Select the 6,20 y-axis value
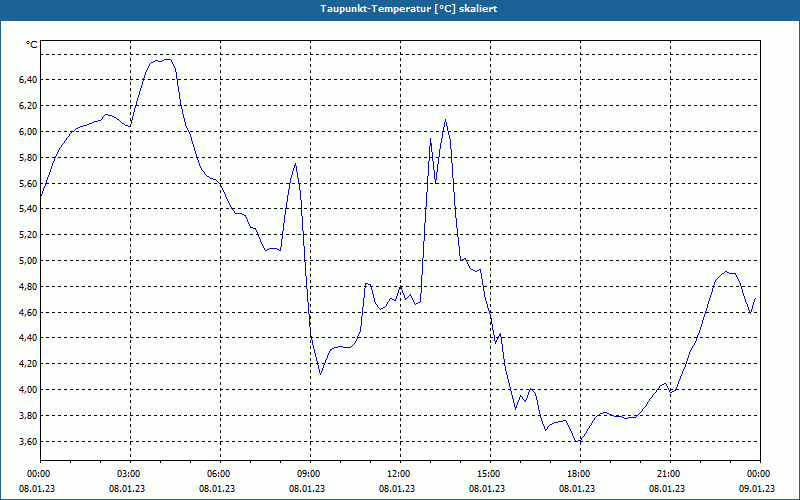The height and width of the screenshot is (500, 800). 28,106
